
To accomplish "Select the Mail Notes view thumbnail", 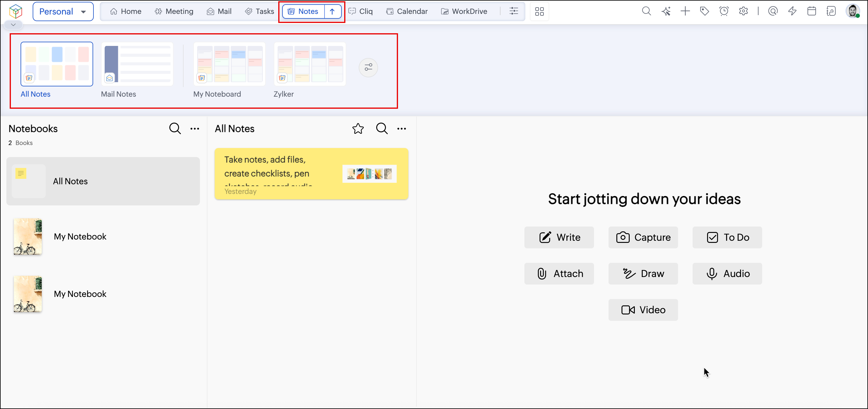I will click(x=137, y=64).
